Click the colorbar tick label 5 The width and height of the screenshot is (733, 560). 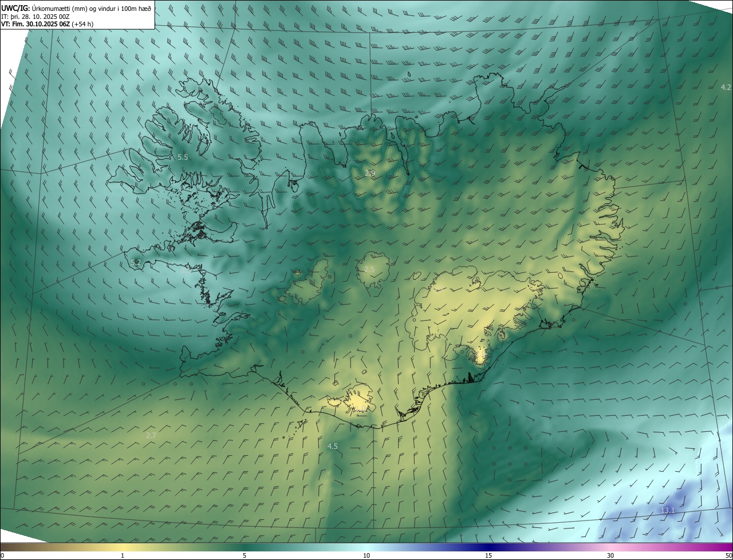click(x=245, y=555)
